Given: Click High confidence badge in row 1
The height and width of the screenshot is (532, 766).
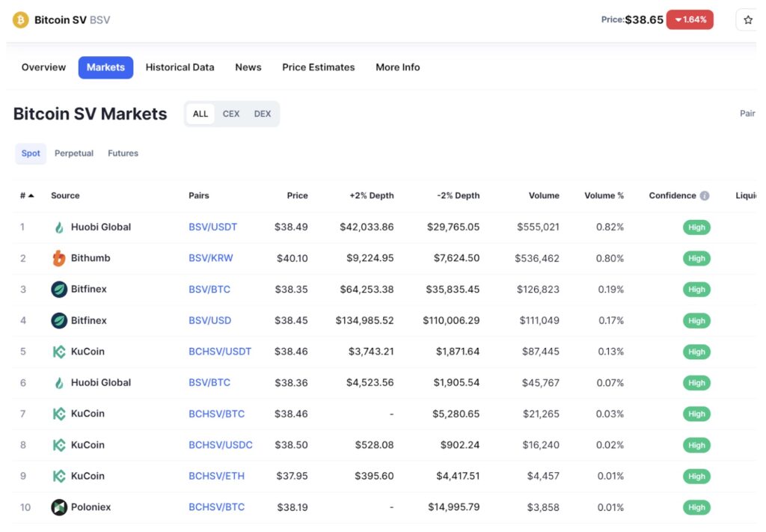Looking at the screenshot, I should (696, 227).
